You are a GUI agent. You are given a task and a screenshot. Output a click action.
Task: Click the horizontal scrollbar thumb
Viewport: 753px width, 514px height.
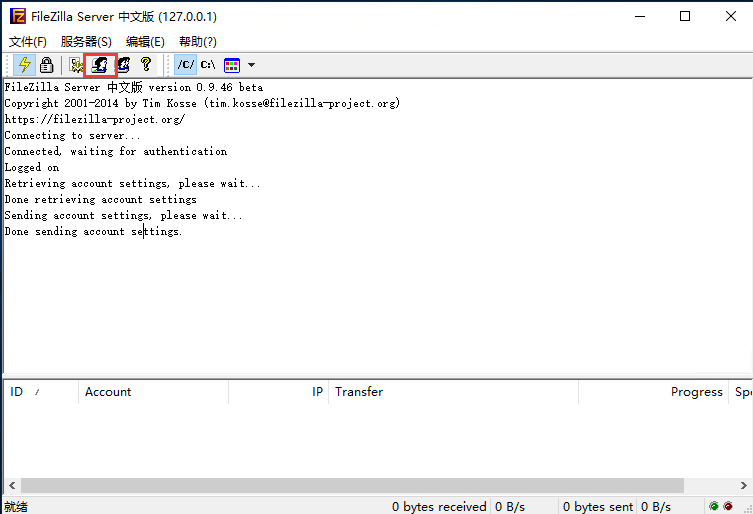coord(352,486)
